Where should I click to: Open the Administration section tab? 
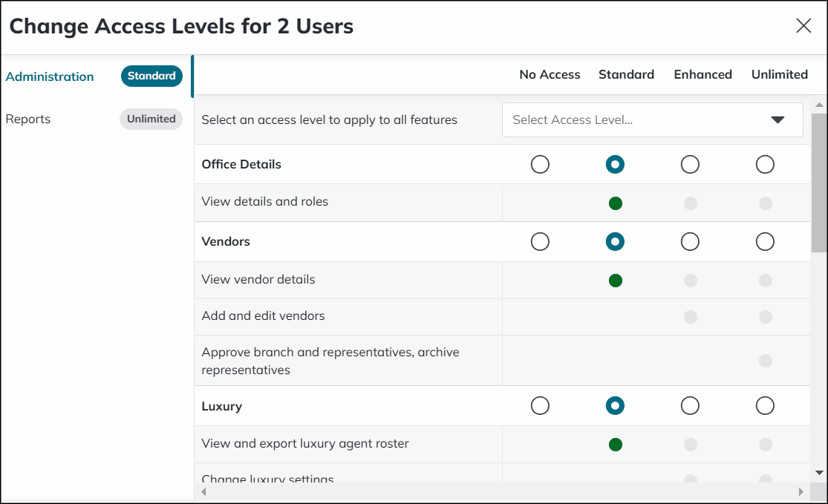50,76
